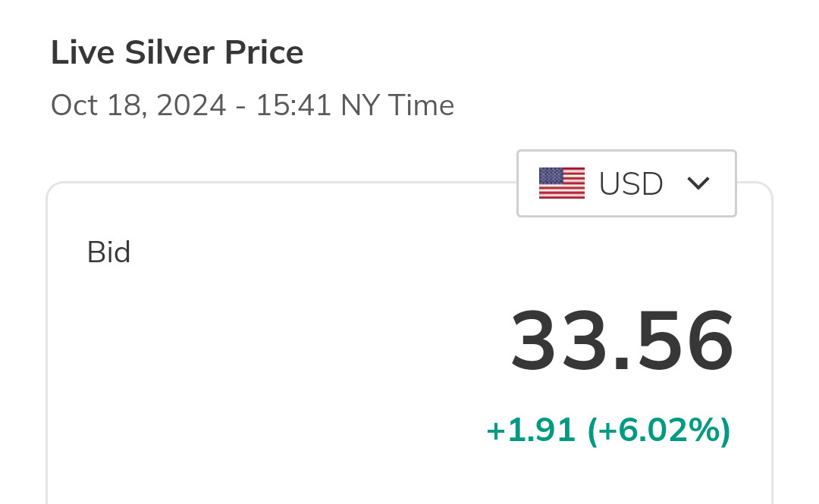819x504 pixels.
Task: Select the USD currency label
Action: coord(631,184)
